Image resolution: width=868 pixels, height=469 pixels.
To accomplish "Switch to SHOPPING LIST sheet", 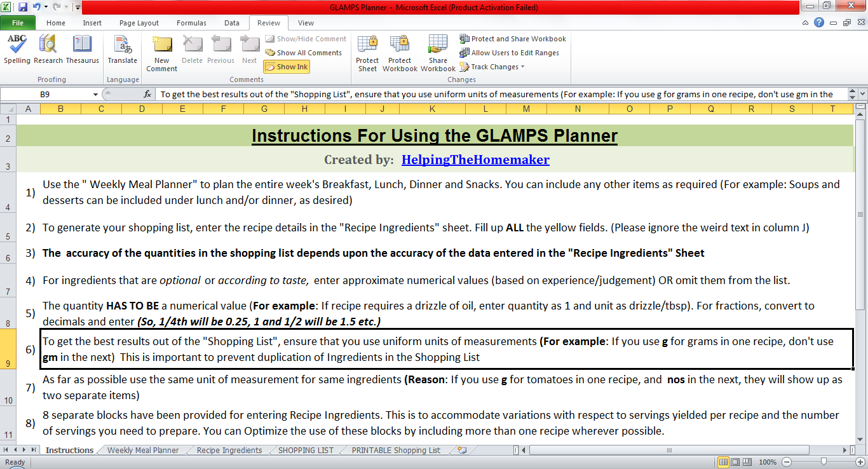I will [306, 450].
